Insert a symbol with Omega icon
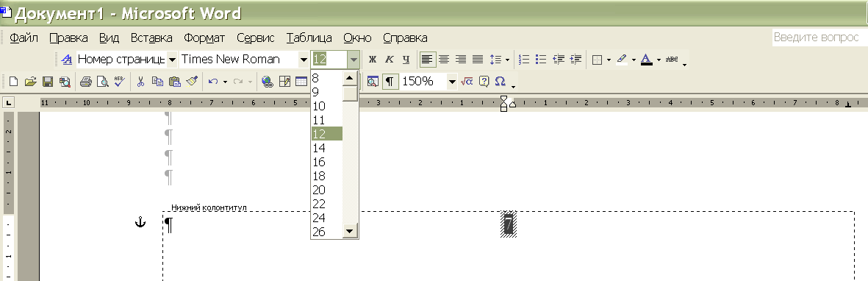868x281 pixels. [x=501, y=82]
